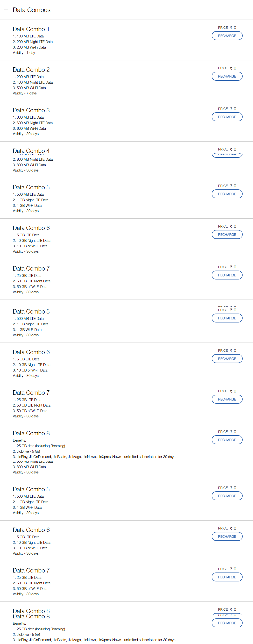Image resolution: width=253 pixels, height=644 pixels.
Task: Recharge the bottom-most Data Combo 8
Action: (227, 623)
